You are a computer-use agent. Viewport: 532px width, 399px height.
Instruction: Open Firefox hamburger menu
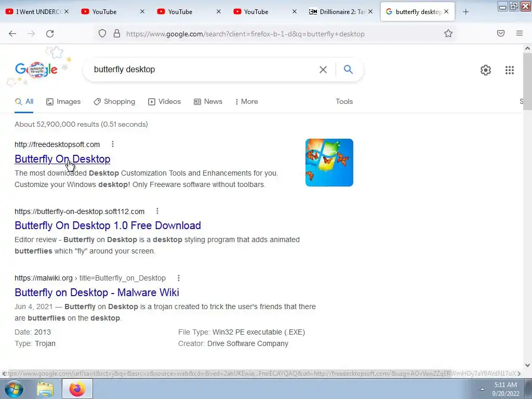[x=520, y=33]
